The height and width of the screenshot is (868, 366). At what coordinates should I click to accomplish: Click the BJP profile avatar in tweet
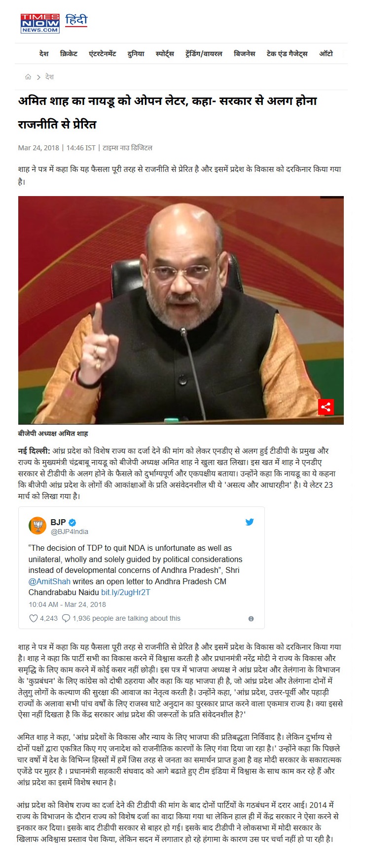tap(37, 526)
